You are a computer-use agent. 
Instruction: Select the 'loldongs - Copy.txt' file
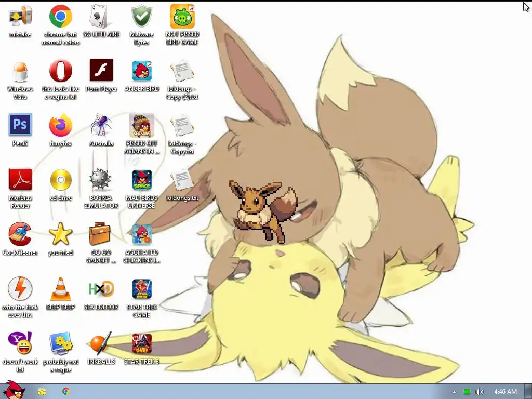pyautogui.click(x=182, y=126)
